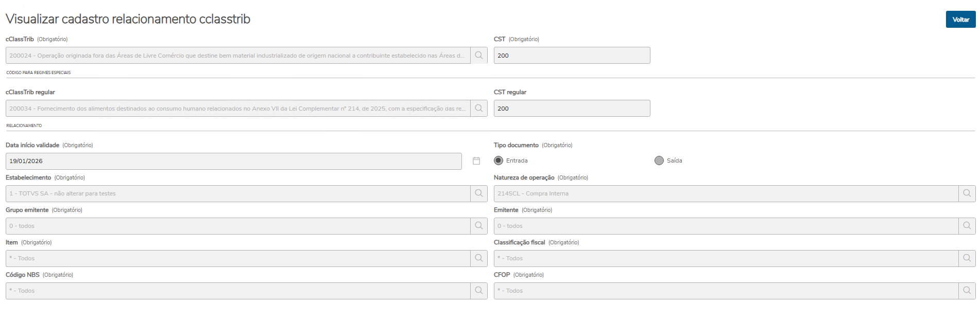Open the calendar for Data início validade
This screenshot has height=321, width=980.
pos(476,161)
